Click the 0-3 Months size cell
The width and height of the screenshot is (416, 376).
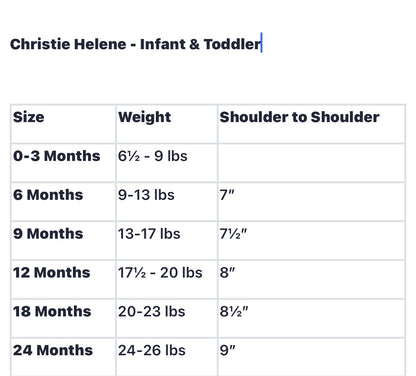(63, 163)
